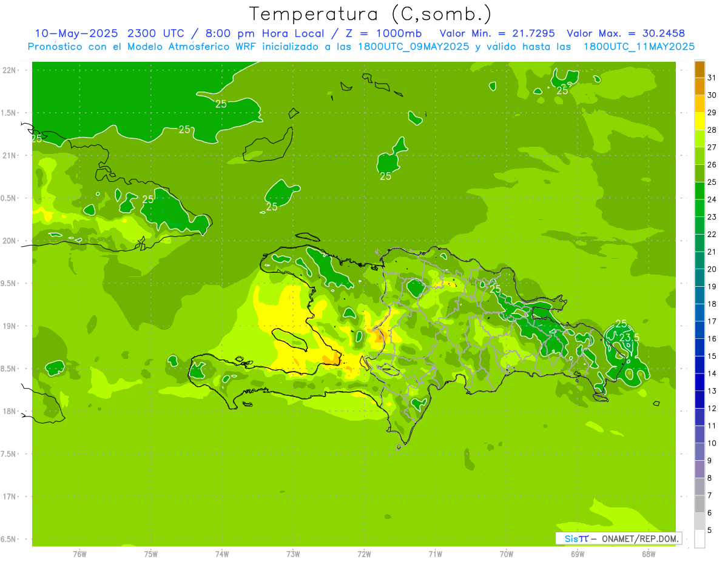Click the '76W' longitude axis label

pos(79,554)
